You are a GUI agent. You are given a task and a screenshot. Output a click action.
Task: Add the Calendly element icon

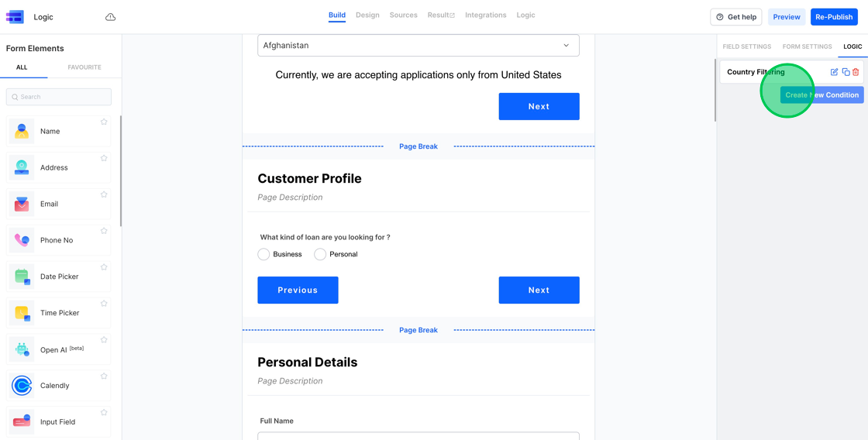(x=22, y=385)
